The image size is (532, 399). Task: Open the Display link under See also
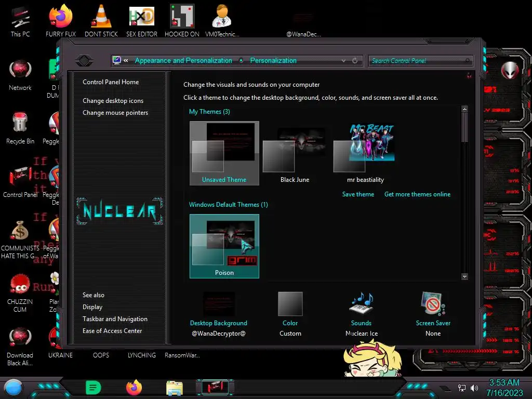coord(92,307)
